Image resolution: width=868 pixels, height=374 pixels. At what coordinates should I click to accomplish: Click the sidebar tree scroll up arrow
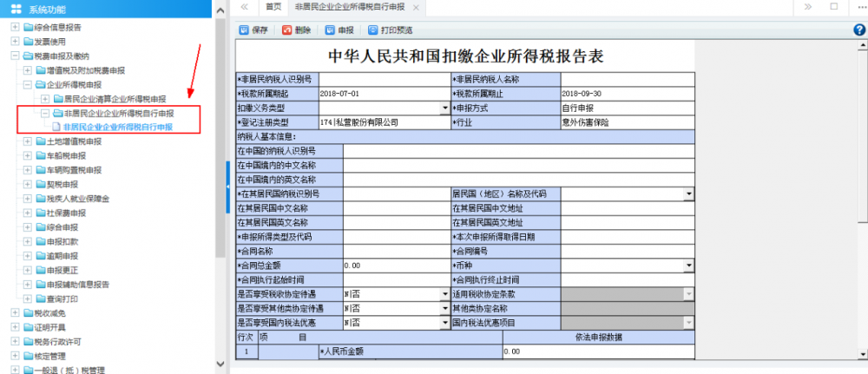pyautogui.click(x=220, y=10)
